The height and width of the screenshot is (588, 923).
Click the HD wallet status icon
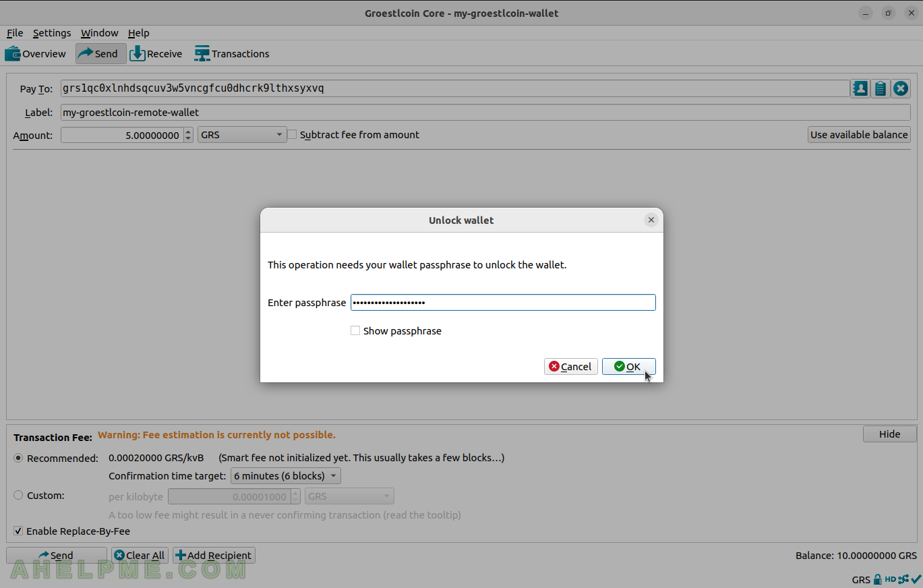click(890, 579)
